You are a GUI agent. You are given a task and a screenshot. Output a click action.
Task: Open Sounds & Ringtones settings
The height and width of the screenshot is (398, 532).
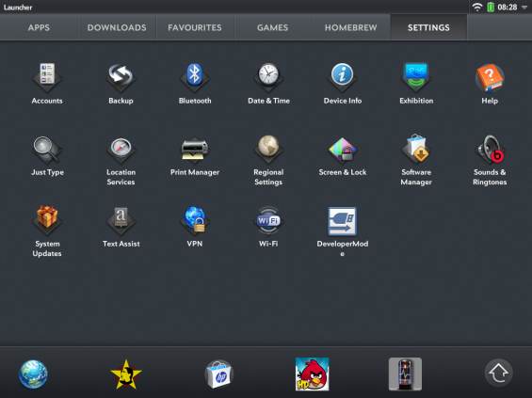coord(490,150)
